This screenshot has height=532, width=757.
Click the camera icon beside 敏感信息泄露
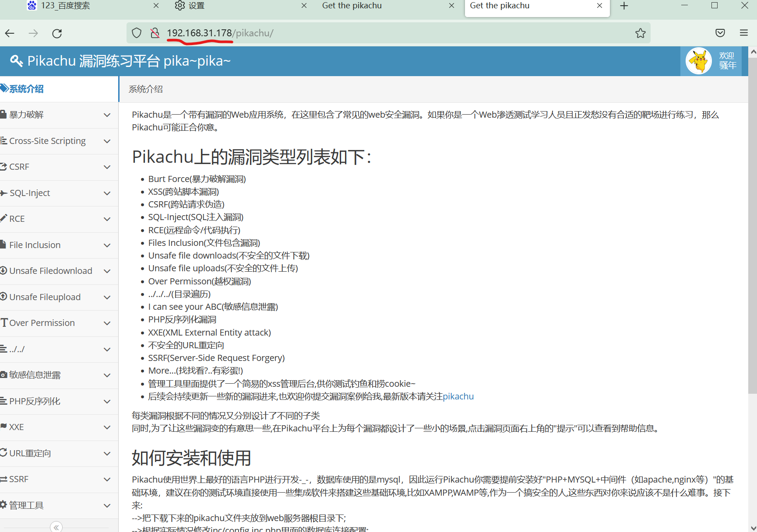(4, 375)
